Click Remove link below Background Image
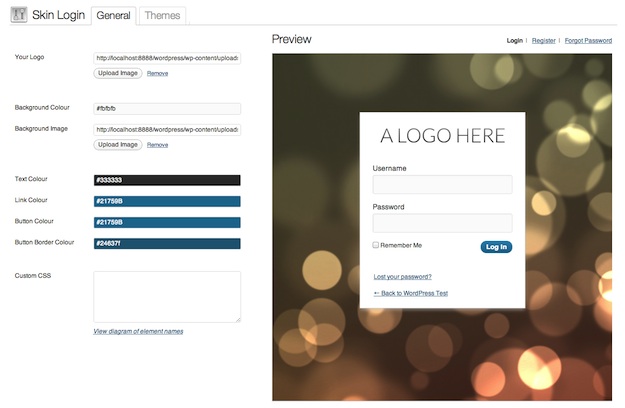 click(x=157, y=145)
